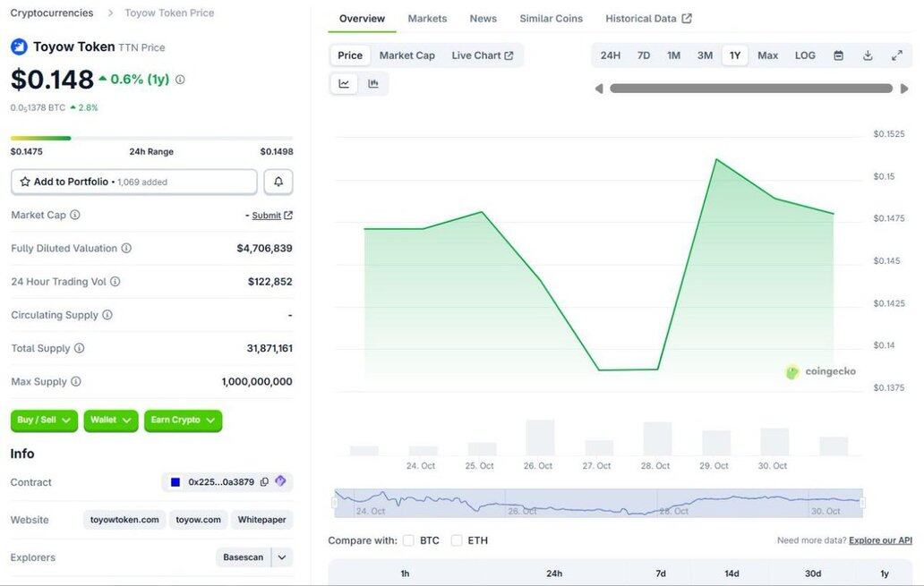The image size is (924, 586).
Task: Select the line chart view icon
Action: tap(344, 83)
